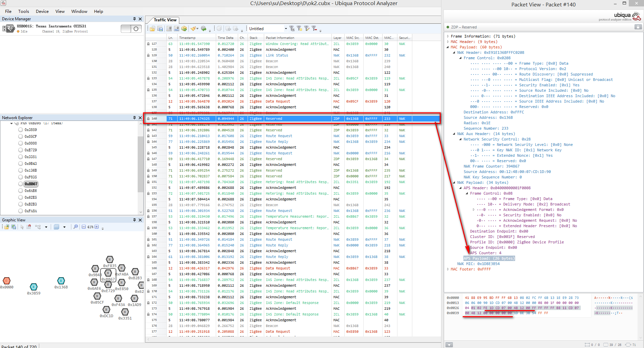Open the View menu
This screenshot has width=644, height=348.
point(60,11)
